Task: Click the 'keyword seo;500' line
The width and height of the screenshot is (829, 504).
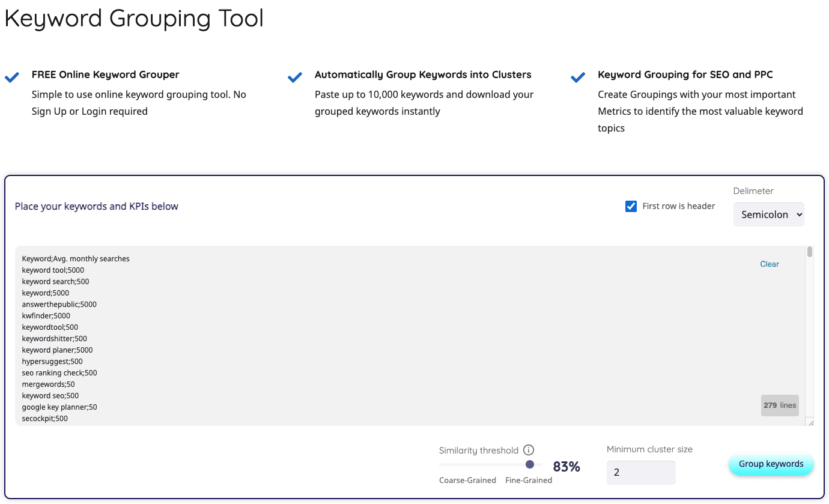Action: [x=50, y=396]
